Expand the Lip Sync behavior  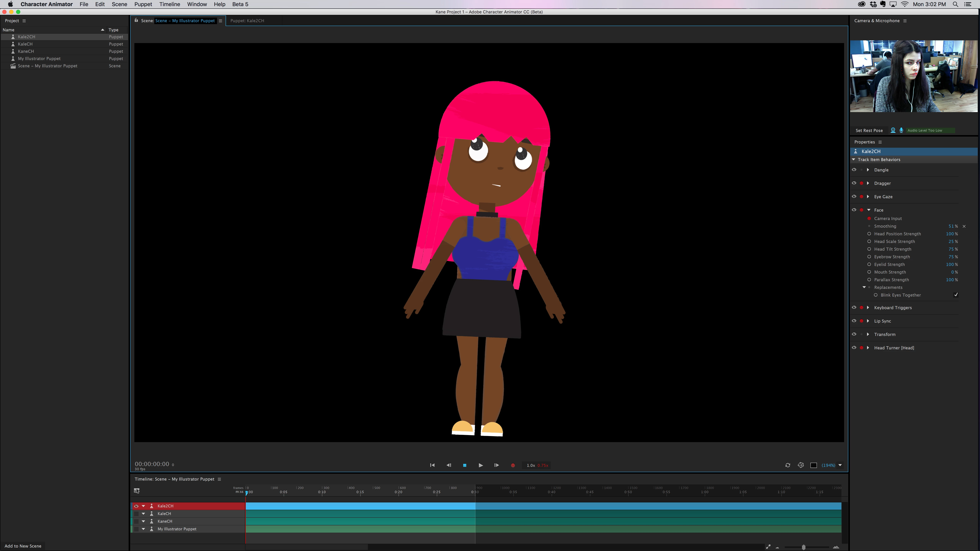click(x=868, y=321)
